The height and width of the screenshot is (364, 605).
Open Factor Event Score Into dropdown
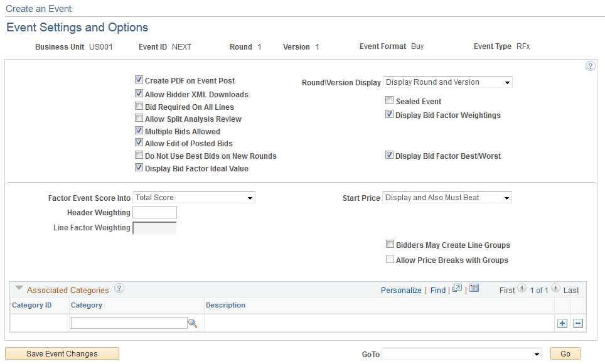pos(194,198)
